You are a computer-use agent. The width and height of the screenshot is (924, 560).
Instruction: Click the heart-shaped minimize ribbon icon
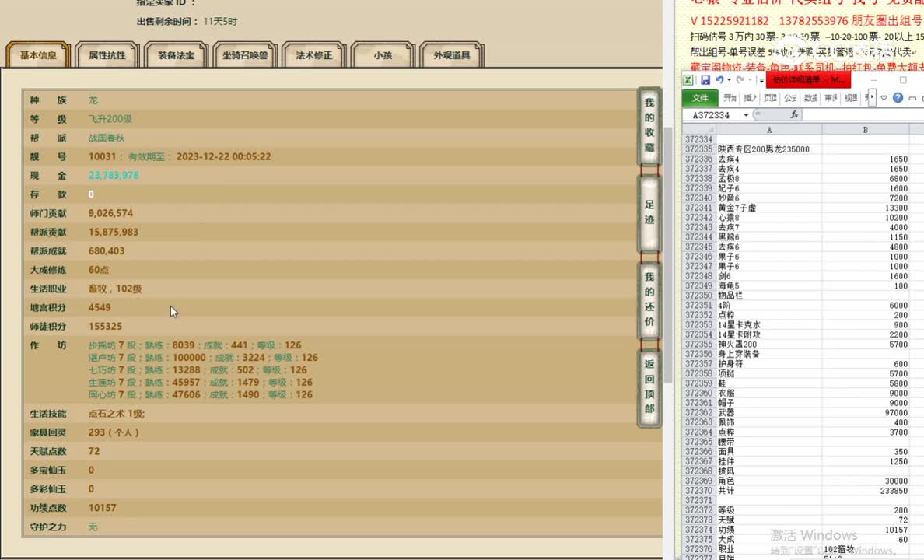[x=884, y=98]
